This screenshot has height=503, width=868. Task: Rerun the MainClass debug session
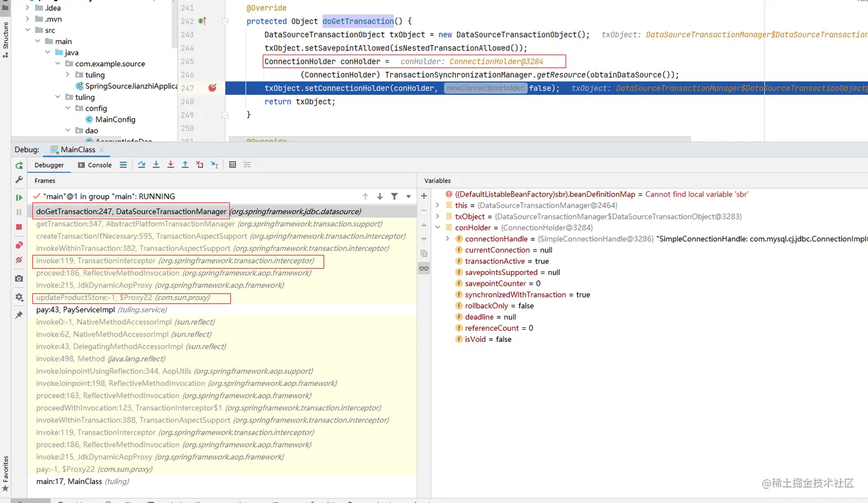19,165
